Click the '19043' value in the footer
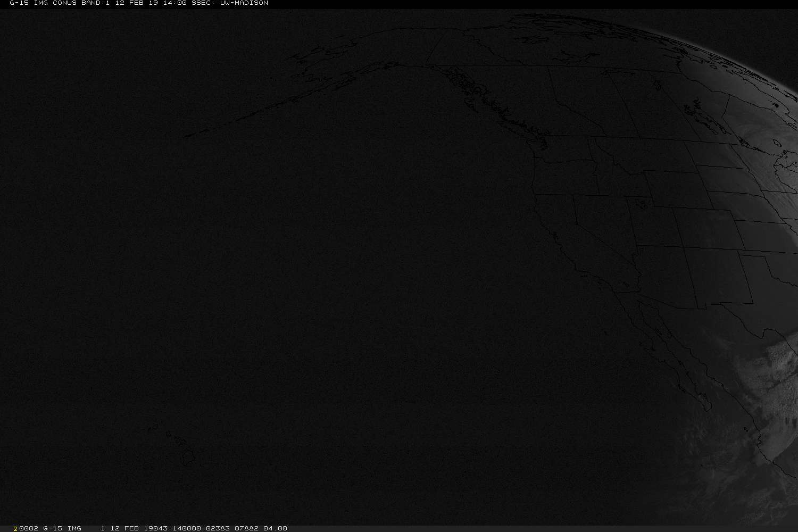The image size is (798, 532). pos(156,528)
